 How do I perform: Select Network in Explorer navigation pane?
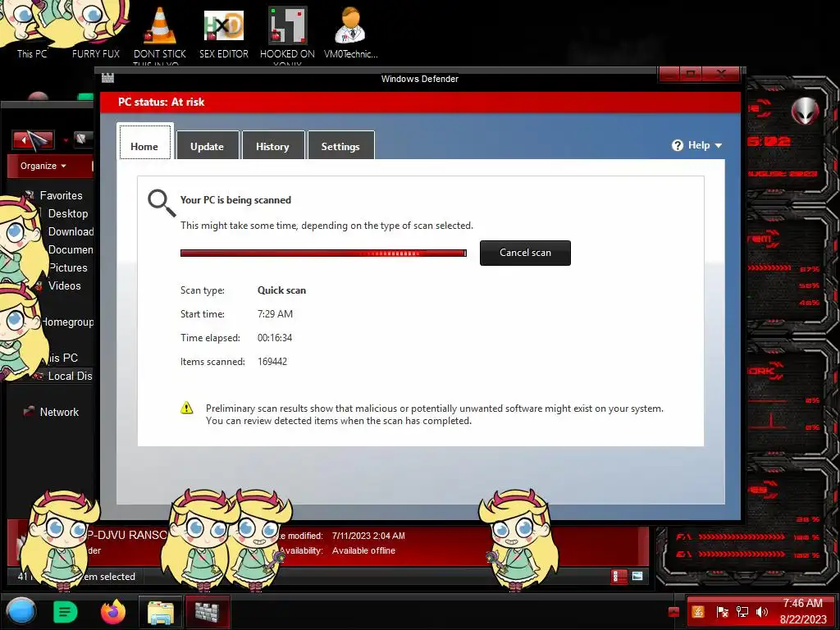coord(59,412)
